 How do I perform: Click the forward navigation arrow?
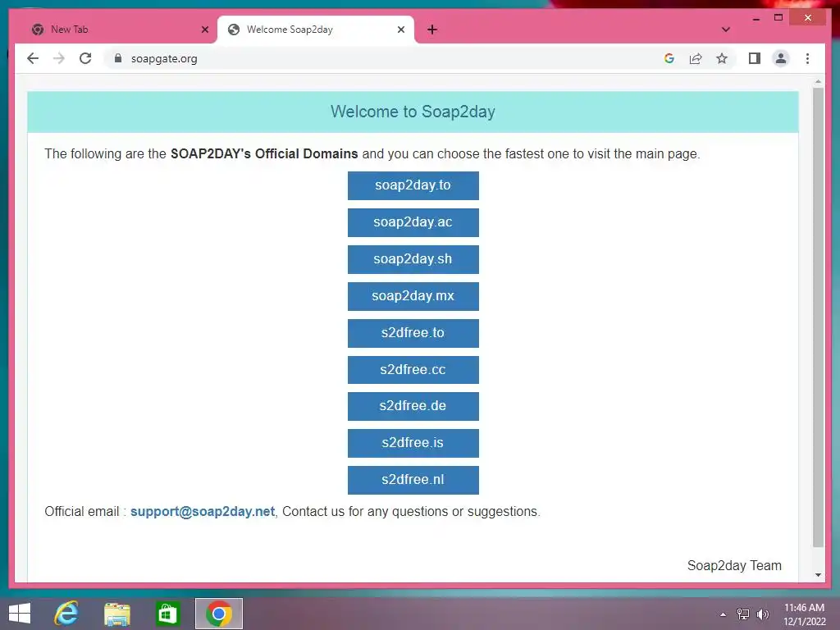[x=59, y=58]
